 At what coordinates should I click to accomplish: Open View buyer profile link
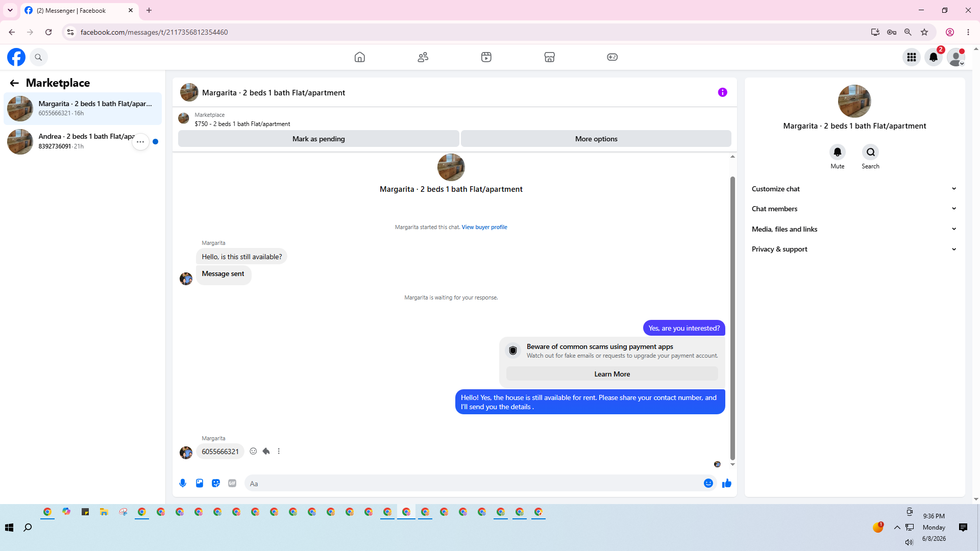[x=484, y=227]
